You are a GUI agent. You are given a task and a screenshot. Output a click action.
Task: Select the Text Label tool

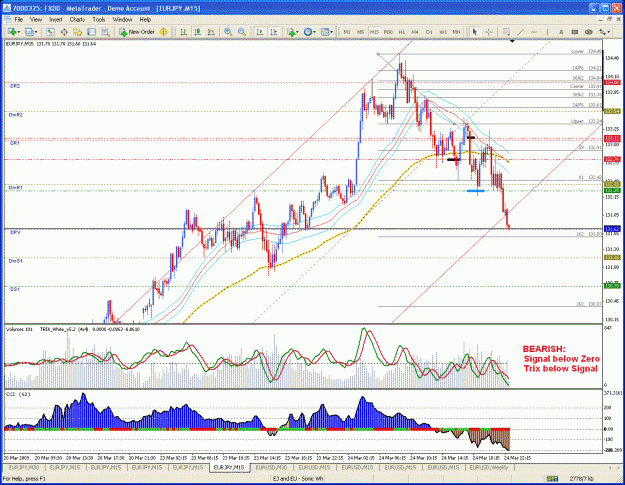(575, 32)
